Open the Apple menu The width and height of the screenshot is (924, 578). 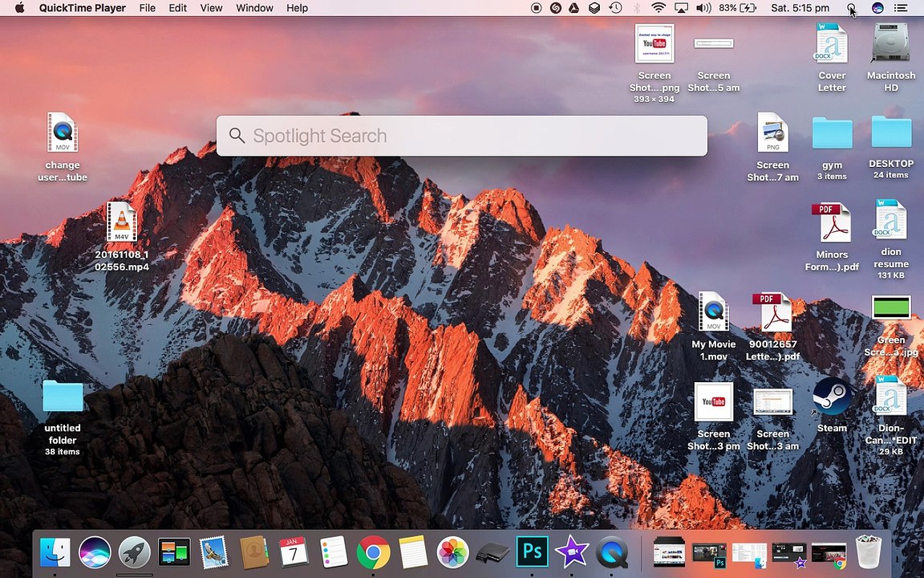19,8
